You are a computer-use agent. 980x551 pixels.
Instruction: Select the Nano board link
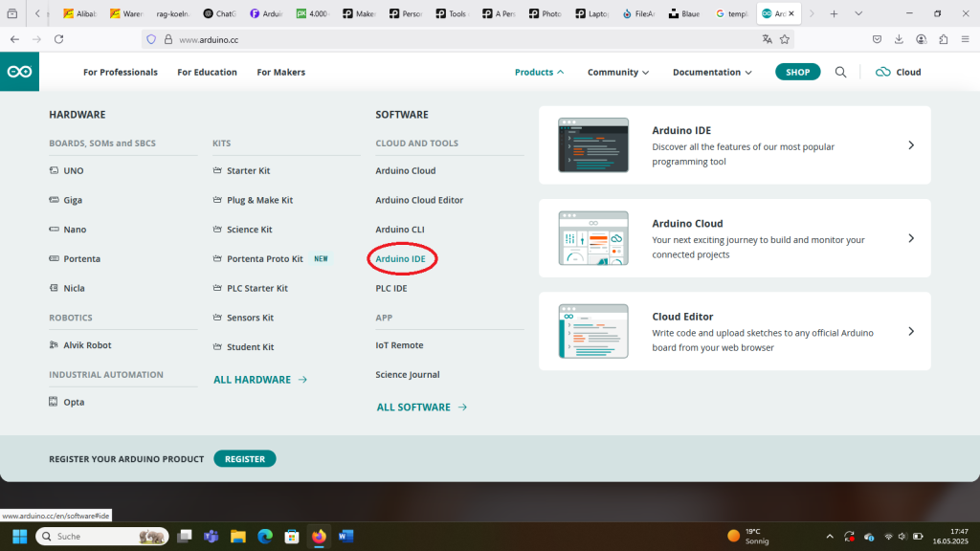(68, 230)
